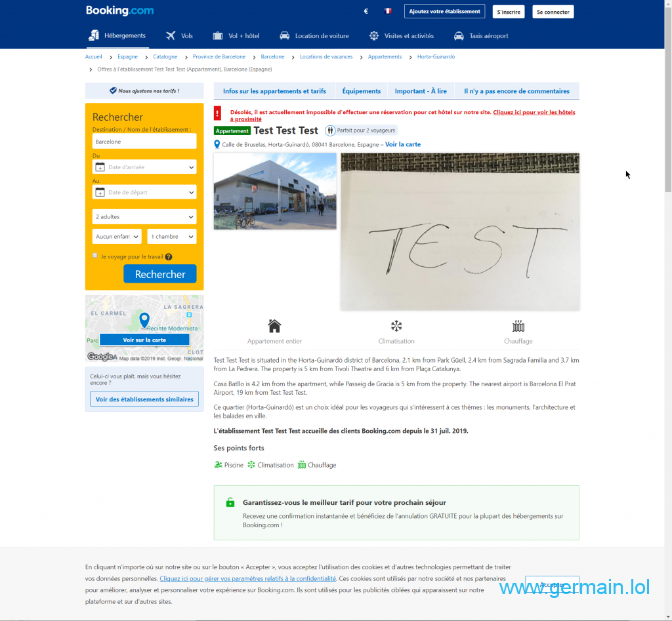Click the help icon beside work travel

[x=169, y=257]
